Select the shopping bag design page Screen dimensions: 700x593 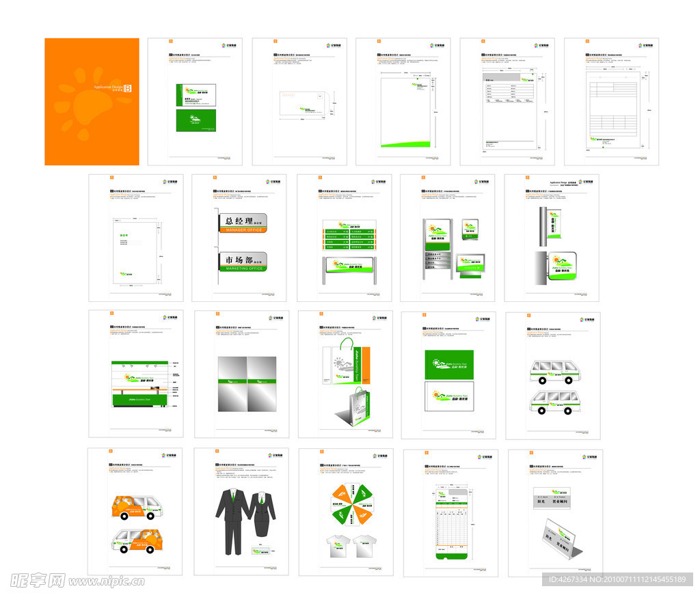(345, 374)
